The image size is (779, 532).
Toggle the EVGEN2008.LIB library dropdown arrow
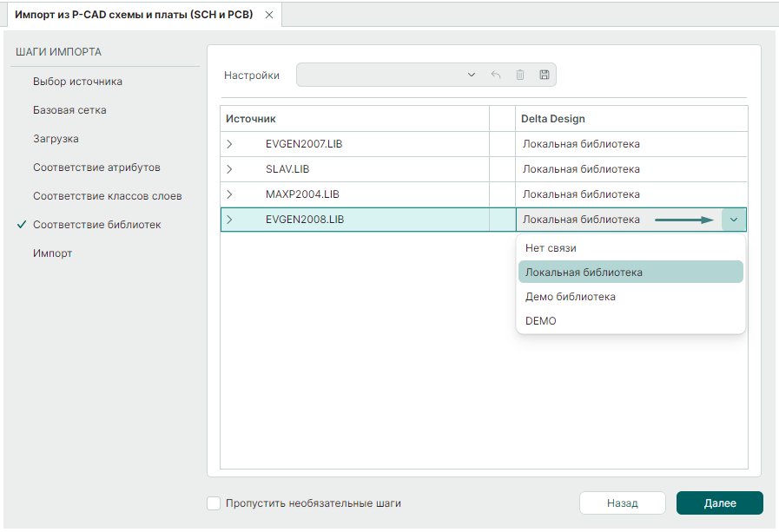[x=734, y=220]
